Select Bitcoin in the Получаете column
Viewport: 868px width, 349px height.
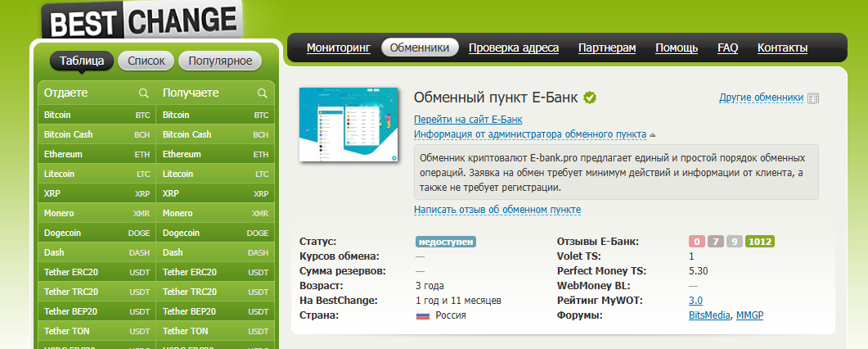pos(215,116)
